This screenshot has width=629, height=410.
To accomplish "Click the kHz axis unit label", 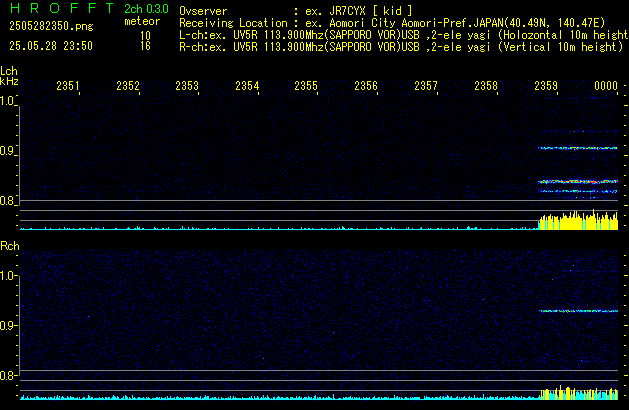I will click(9, 81).
